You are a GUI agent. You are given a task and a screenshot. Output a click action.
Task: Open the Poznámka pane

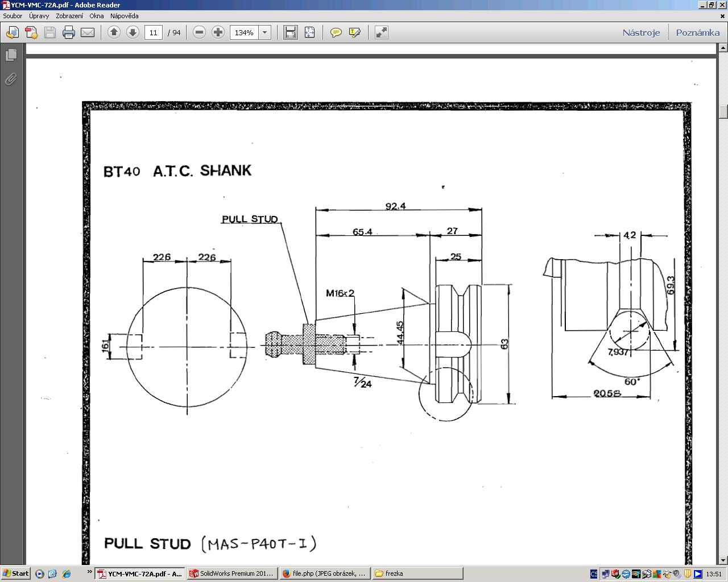click(x=697, y=32)
